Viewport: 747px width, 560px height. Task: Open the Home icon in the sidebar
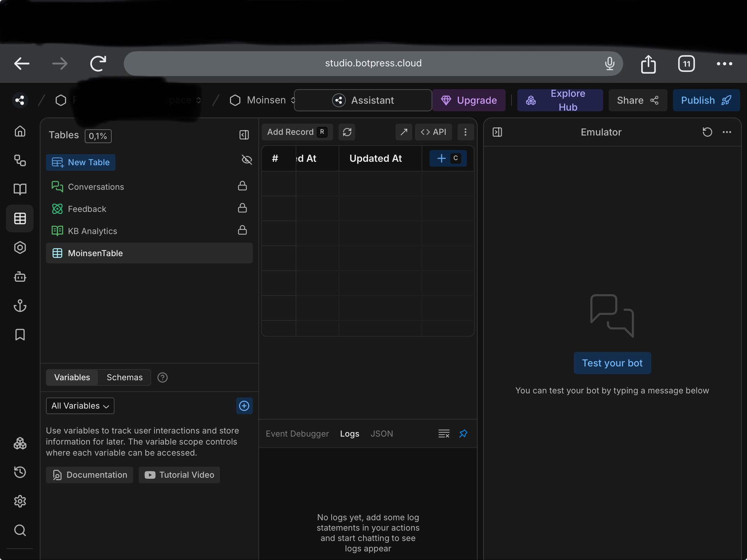[20, 131]
